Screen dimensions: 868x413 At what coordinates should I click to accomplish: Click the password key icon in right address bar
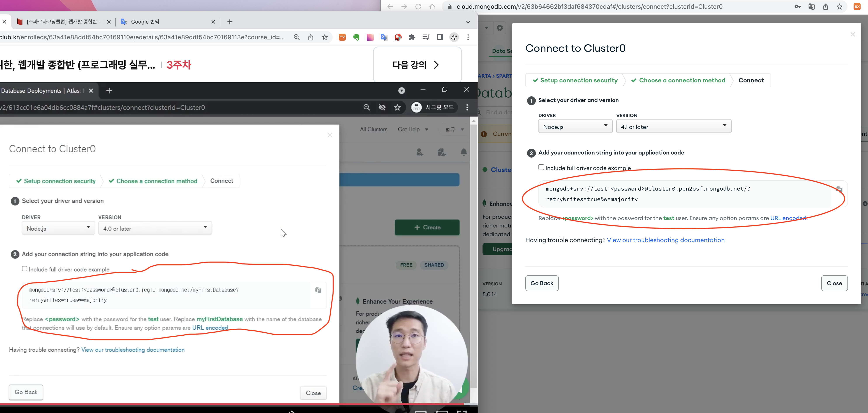pos(797,6)
